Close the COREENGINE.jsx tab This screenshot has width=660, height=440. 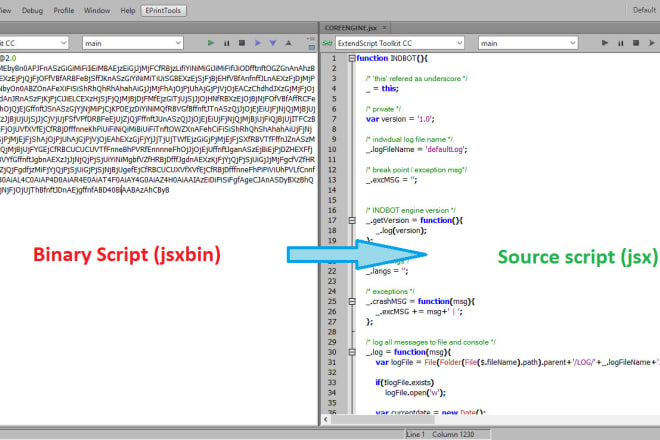click(x=384, y=28)
